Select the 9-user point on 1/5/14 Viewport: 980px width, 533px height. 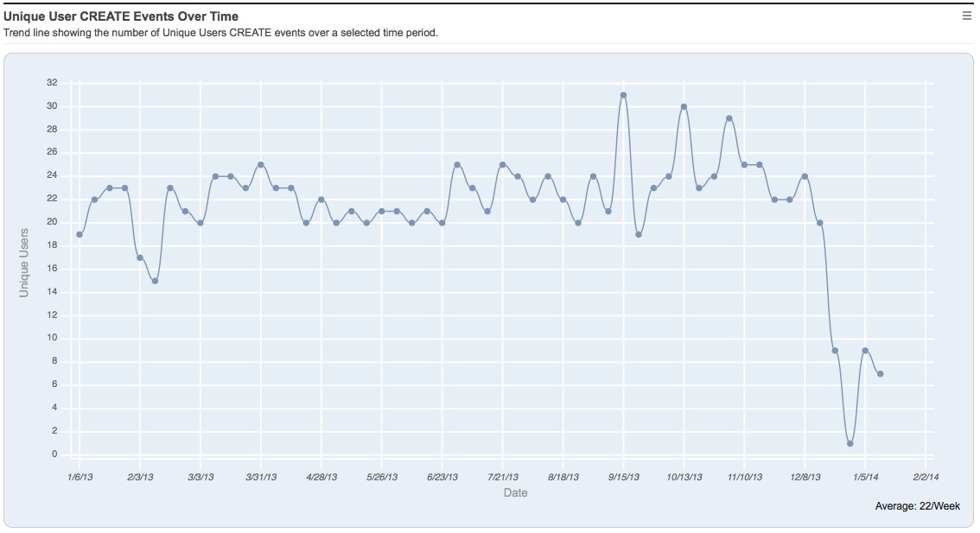pyautogui.click(x=865, y=351)
